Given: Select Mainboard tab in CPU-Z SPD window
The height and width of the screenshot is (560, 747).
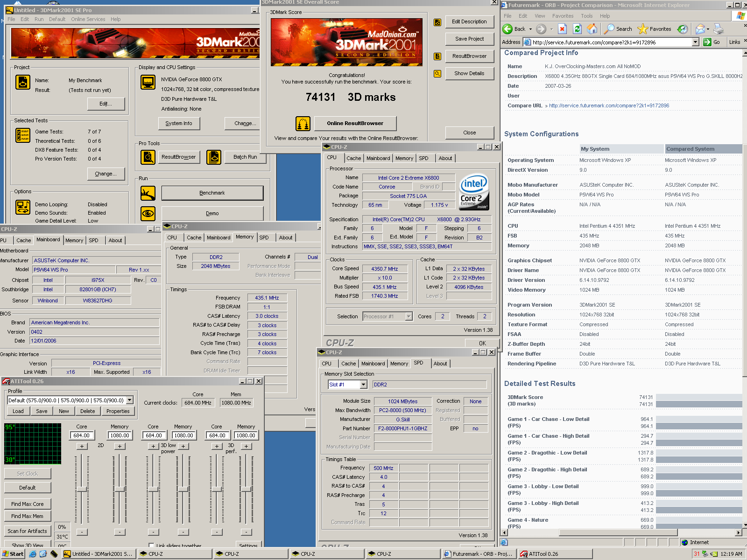Looking at the screenshot, I should [x=373, y=364].
